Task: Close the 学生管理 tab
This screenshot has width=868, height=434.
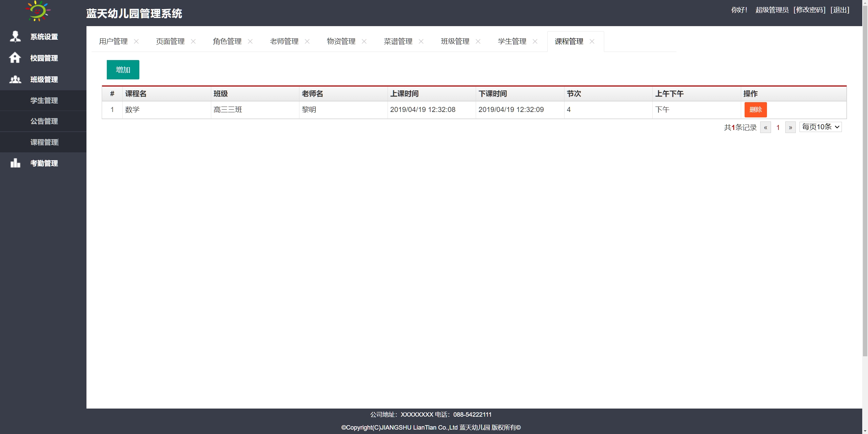Action: [535, 41]
